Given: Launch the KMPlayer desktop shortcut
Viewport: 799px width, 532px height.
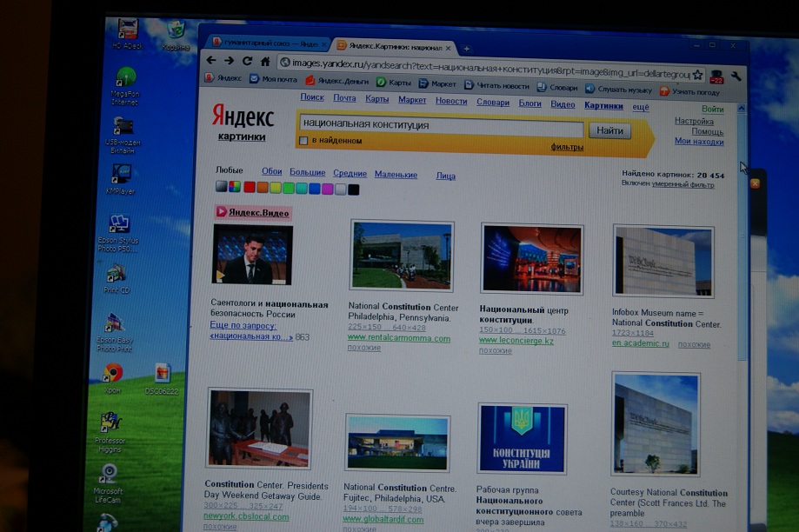Looking at the screenshot, I should coord(121,179).
